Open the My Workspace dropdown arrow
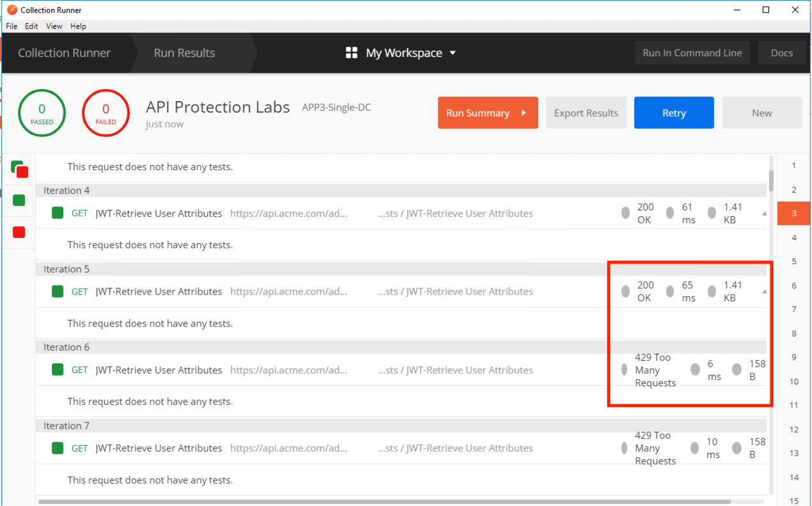812x506 pixels. click(453, 53)
